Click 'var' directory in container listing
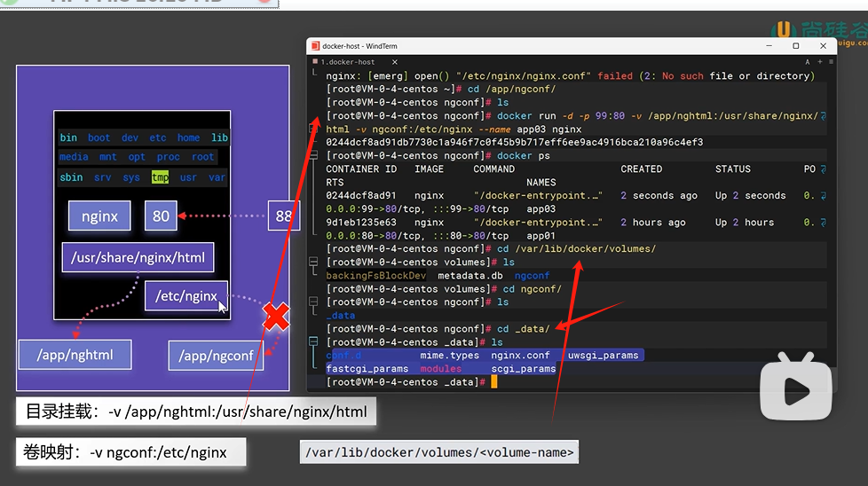The width and height of the screenshot is (868, 486). pyautogui.click(x=217, y=177)
